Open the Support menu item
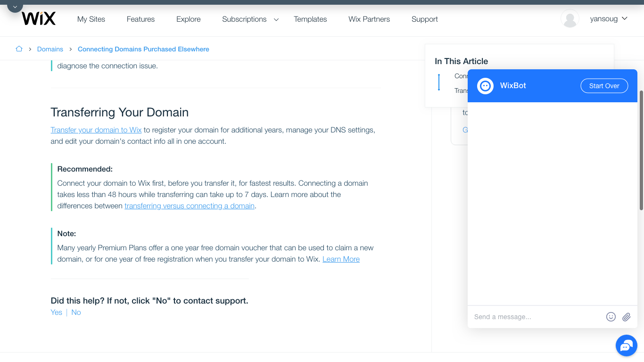This screenshot has height=362, width=644. 425,19
